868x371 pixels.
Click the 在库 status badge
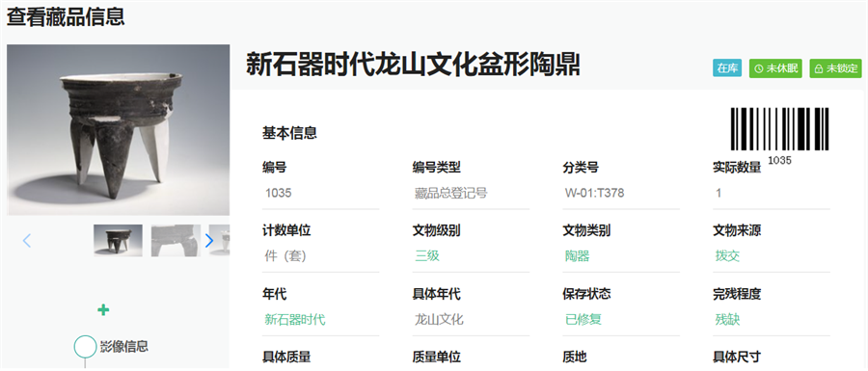point(727,68)
